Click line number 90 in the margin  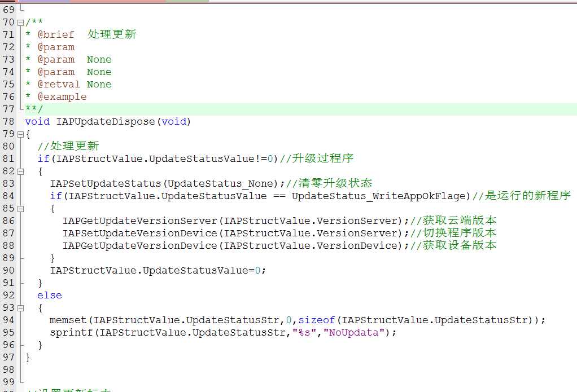click(8, 270)
